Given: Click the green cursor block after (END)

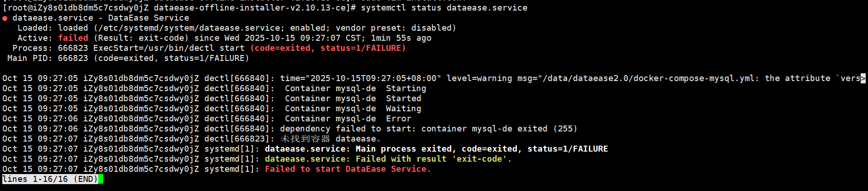Looking at the screenshot, I should pos(101,179).
